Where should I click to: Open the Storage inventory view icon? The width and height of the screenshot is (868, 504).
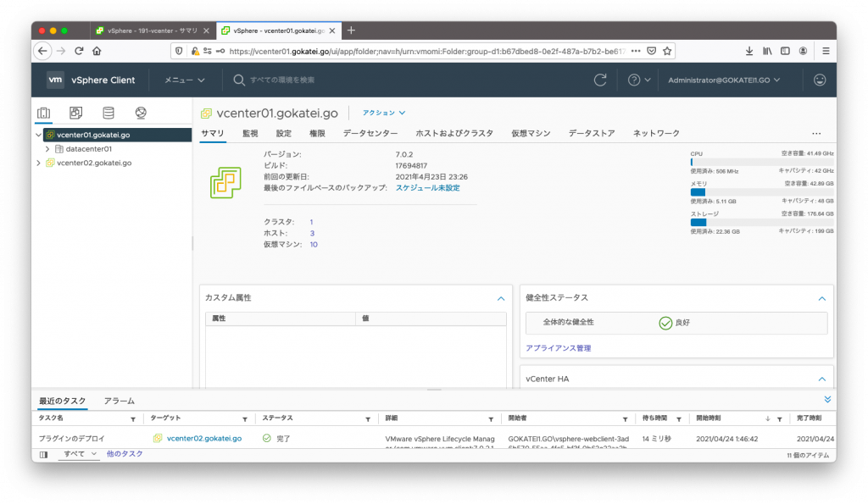click(108, 112)
